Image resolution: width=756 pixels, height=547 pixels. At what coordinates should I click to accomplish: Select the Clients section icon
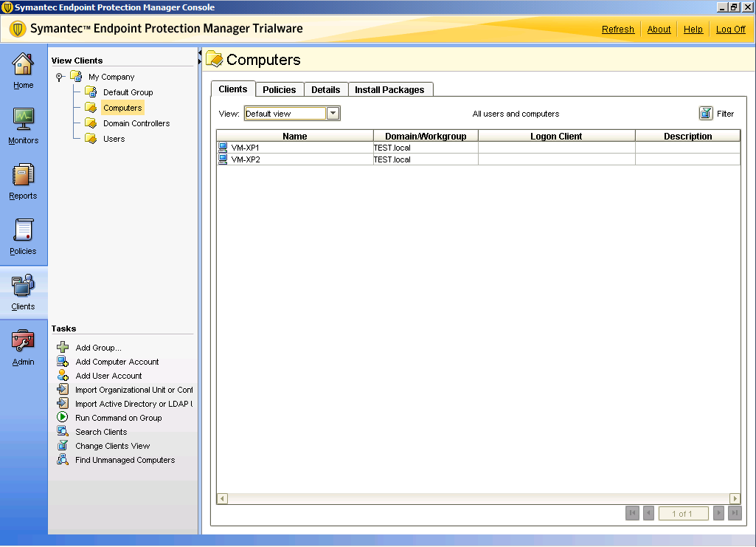click(23, 286)
